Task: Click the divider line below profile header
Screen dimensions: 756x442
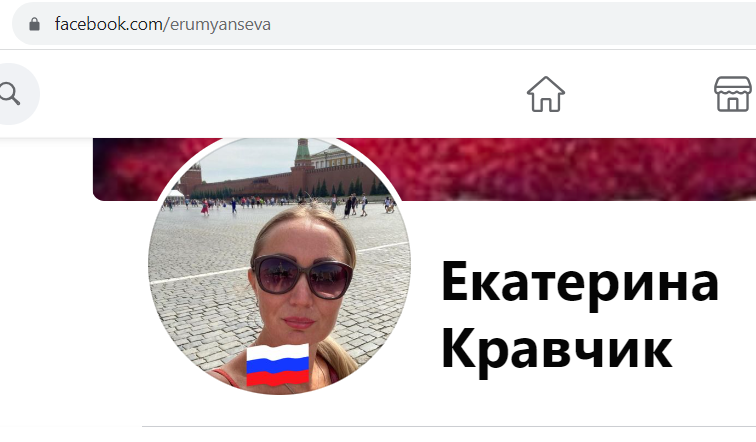Action: click(448, 427)
